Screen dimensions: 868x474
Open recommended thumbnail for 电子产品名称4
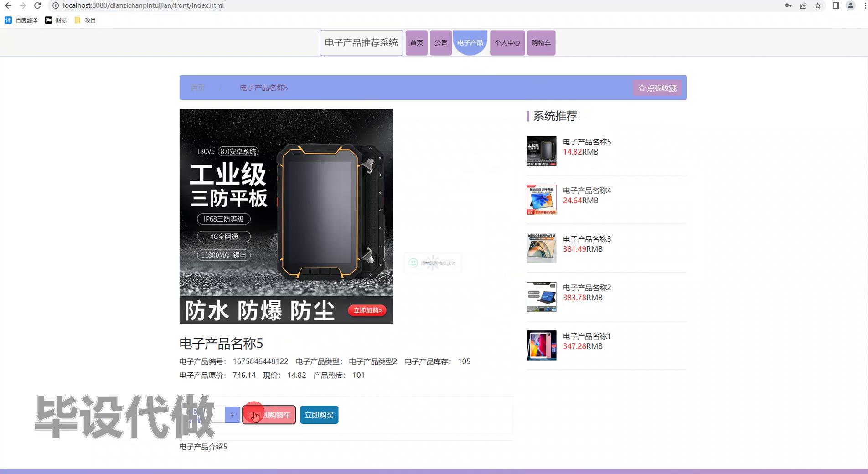point(541,200)
